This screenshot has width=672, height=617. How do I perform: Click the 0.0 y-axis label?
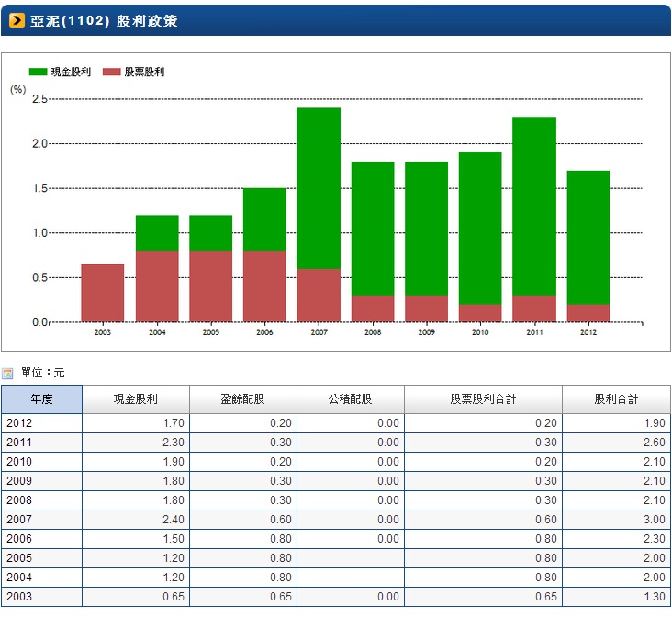click(x=39, y=322)
